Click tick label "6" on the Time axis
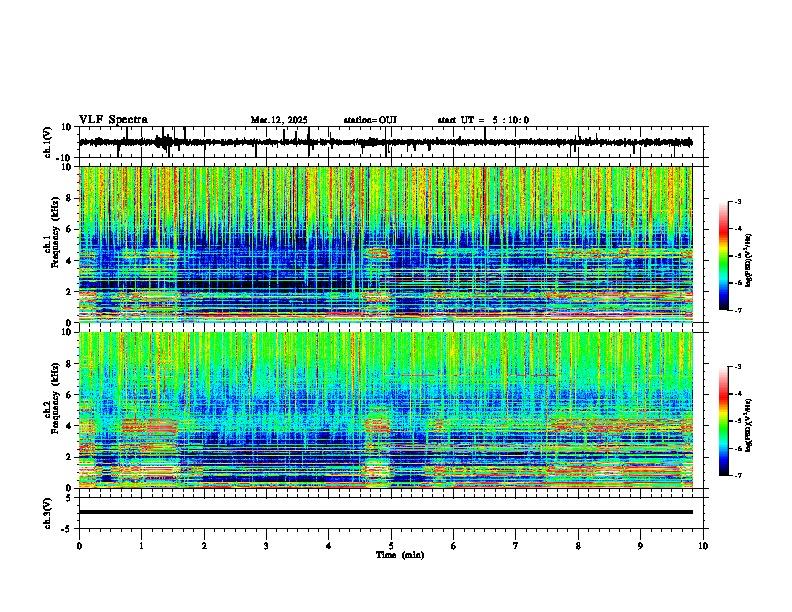792x612 pixels. pos(454,546)
